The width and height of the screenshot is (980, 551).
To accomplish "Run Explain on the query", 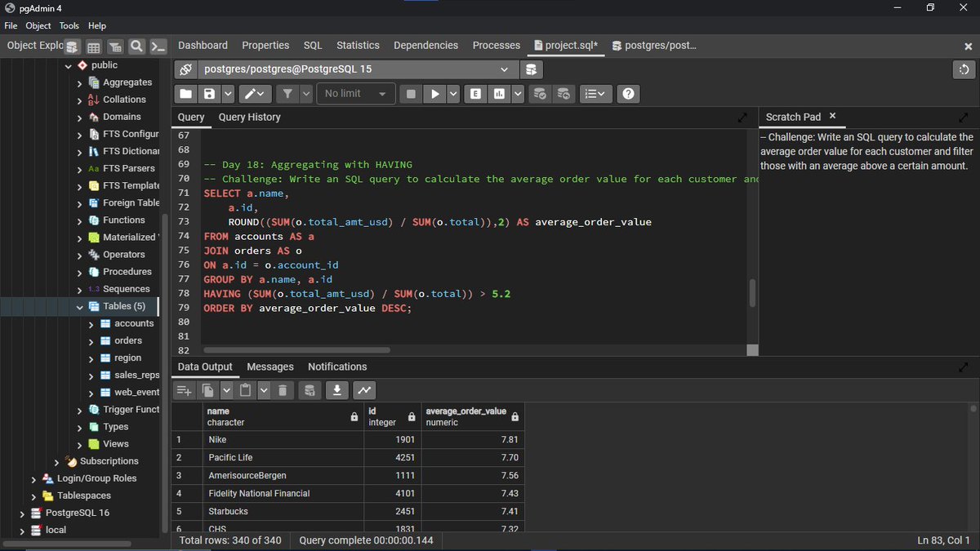I will click(475, 94).
